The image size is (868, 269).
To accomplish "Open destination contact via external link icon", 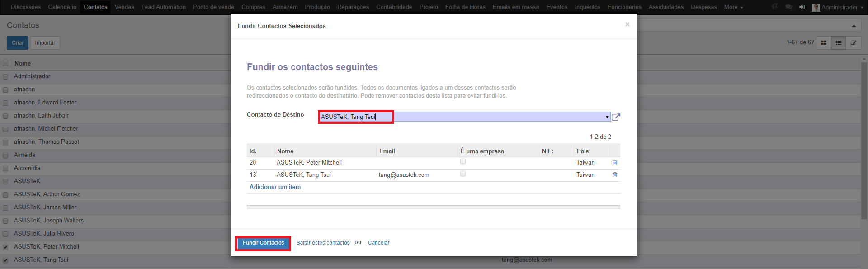I will click(616, 117).
